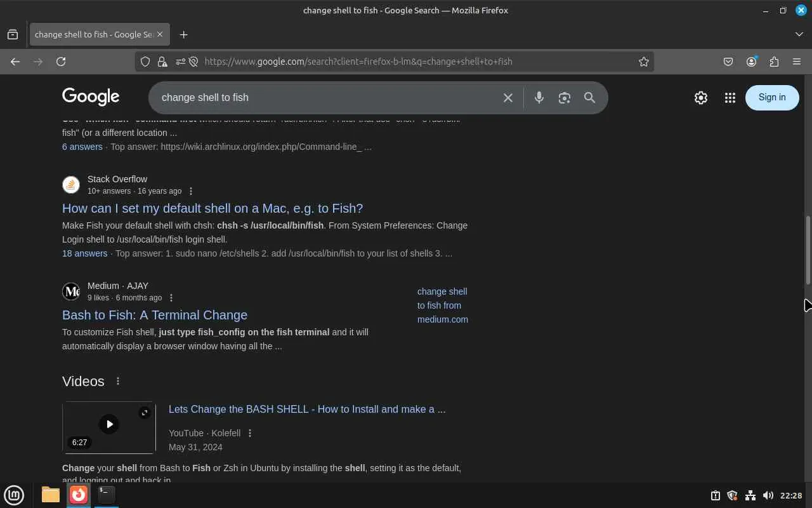Play the 6:27 video thumbnail
812x508 pixels.
point(109,427)
